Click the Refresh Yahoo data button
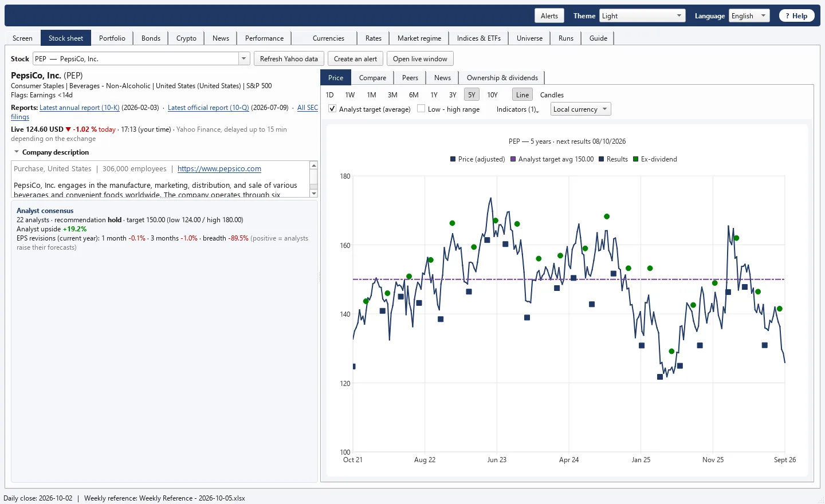Viewport: 825px width, 504px height. tap(289, 59)
